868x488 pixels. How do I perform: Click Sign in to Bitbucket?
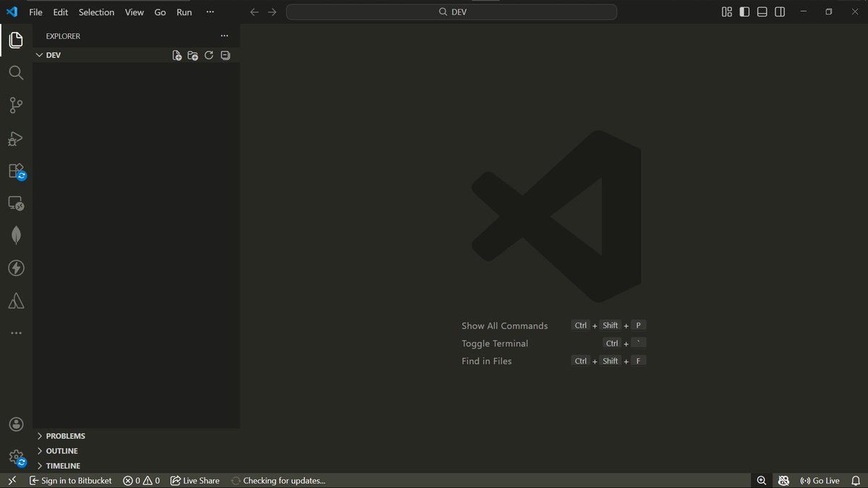coord(70,481)
